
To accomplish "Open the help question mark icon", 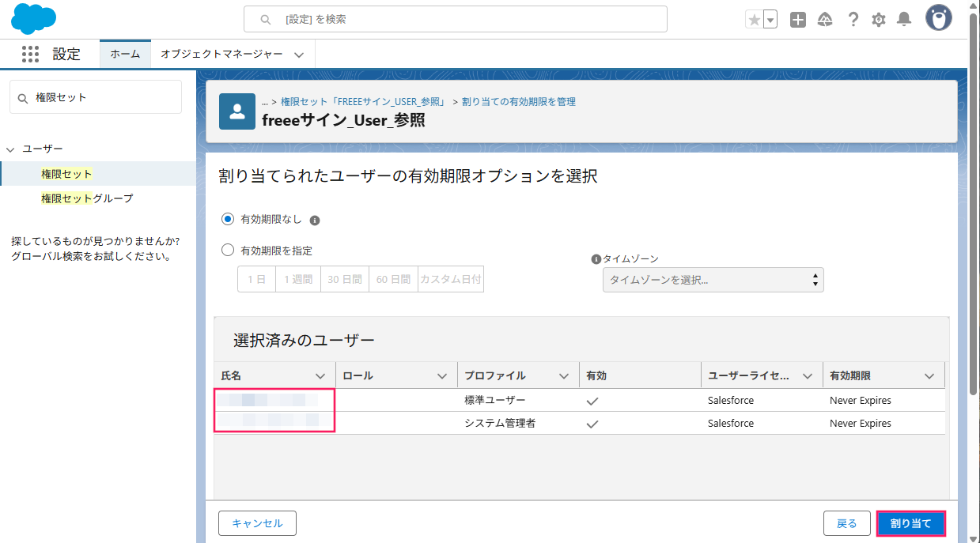I will [853, 20].
